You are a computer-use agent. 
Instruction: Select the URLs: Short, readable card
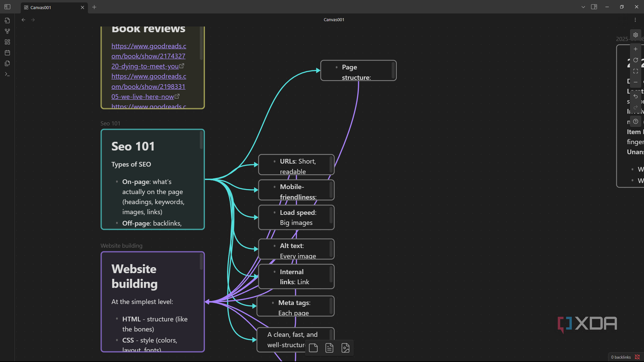tap(296, 165)
